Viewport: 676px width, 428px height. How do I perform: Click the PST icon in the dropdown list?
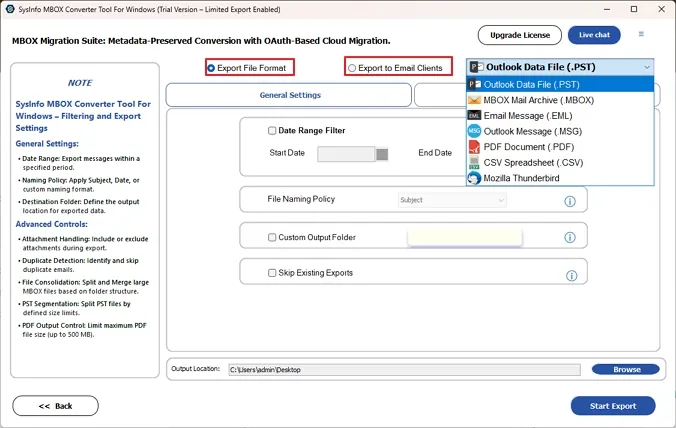(x=475, y=84)
